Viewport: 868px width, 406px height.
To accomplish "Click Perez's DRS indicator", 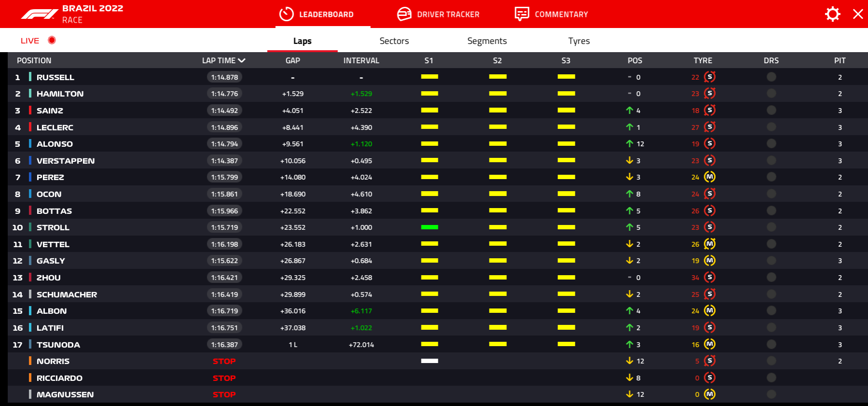I will pos(771,177).
